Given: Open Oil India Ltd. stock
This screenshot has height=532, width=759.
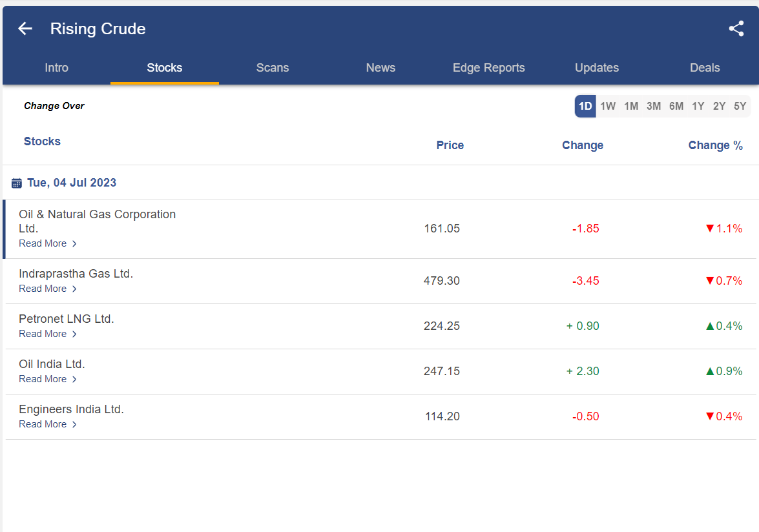Looking at the screenshot, I should point(52,363).
